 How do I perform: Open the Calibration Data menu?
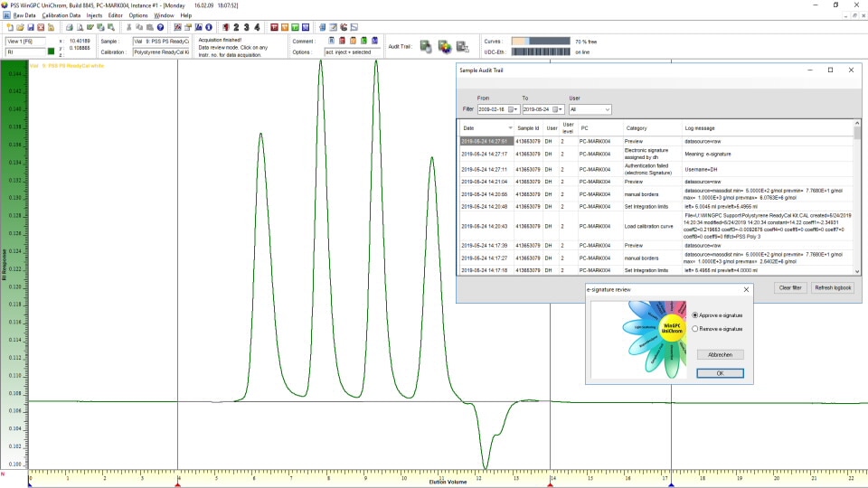click(x=61, y=15)
